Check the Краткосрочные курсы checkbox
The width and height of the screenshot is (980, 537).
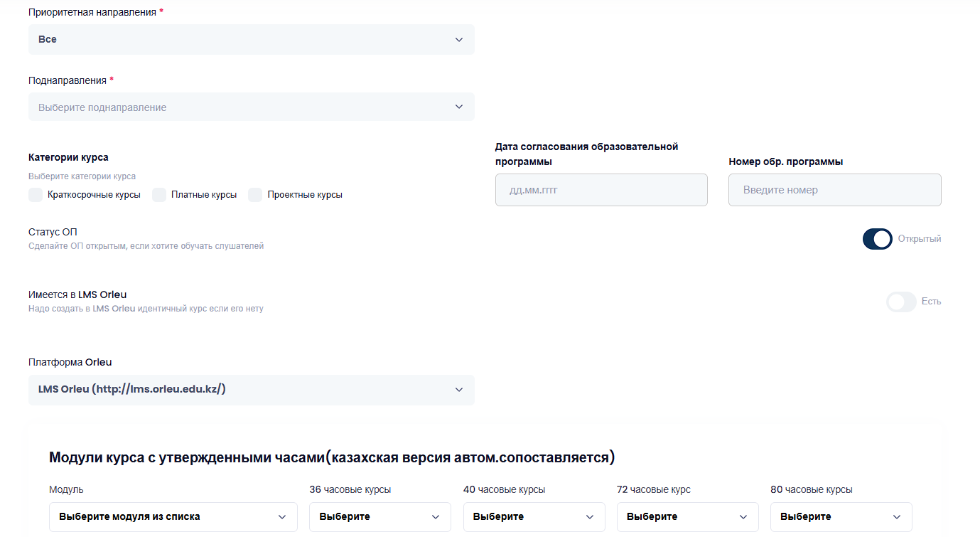coord(36,195)
